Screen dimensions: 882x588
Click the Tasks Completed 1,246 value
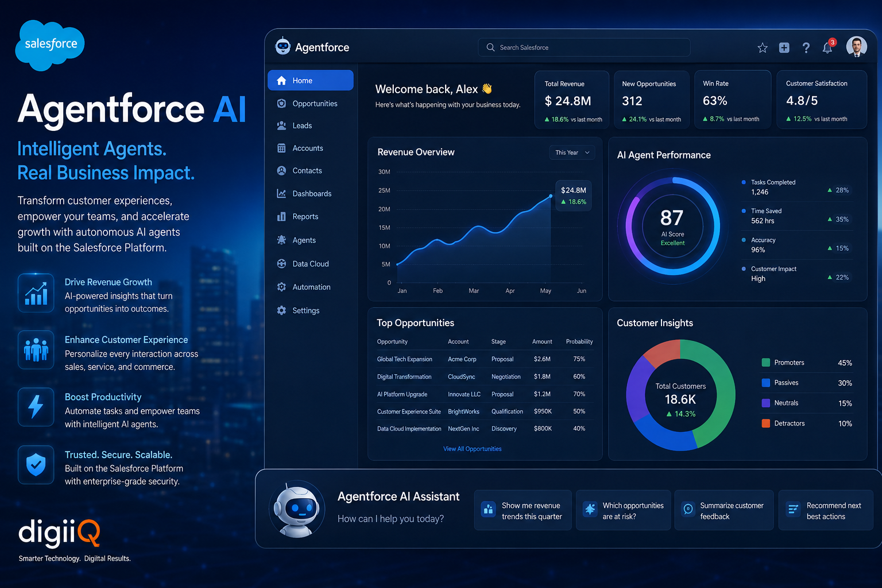tap(760, 192)
